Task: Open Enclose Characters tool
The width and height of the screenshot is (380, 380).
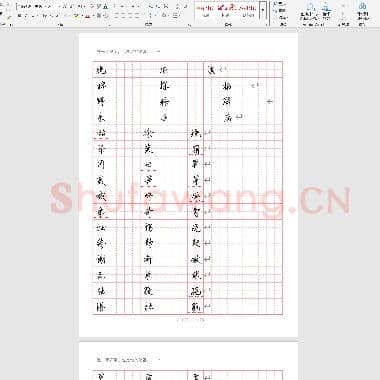Action: tap(105, 15)
